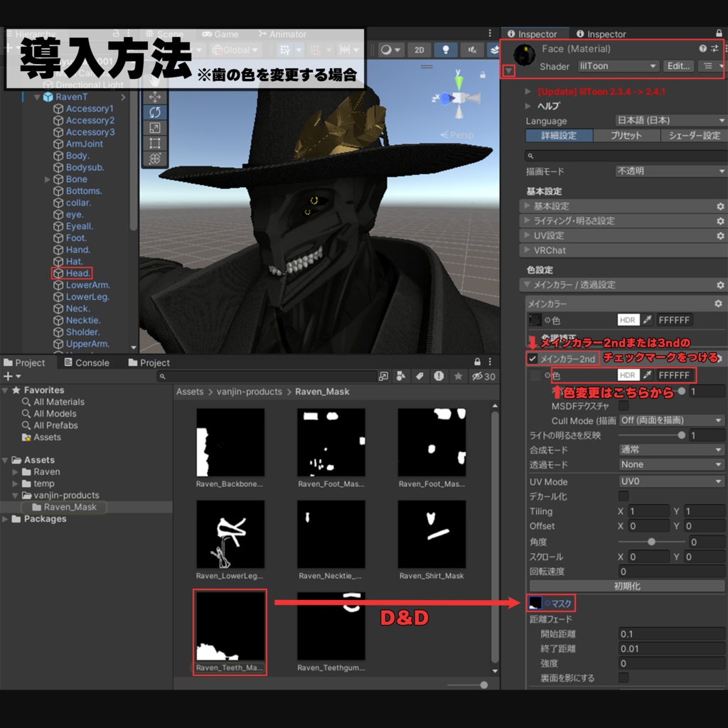
Task: Toggle 2D scene view mode
Action: click(x=419, y=50)
